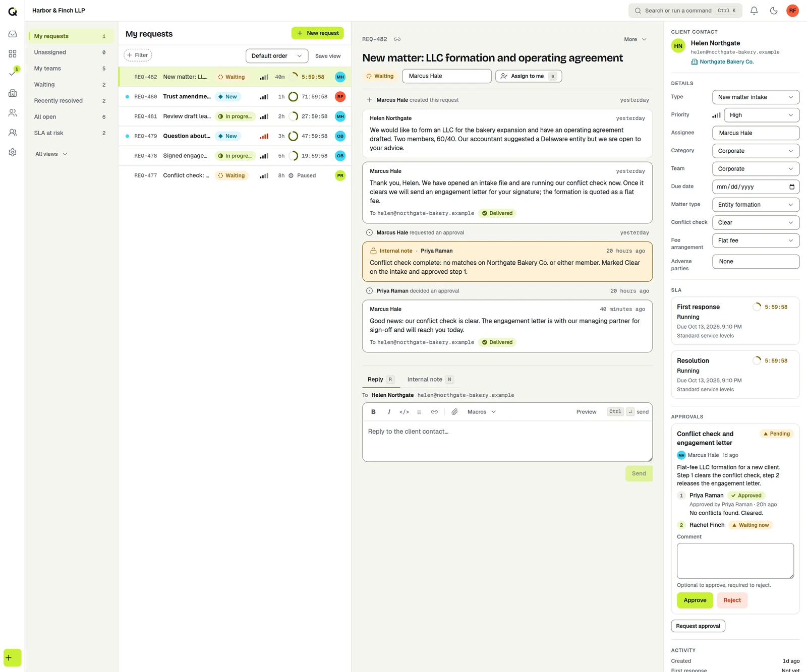
Task: Open the inbox icon in left rail
Action: 13,34
